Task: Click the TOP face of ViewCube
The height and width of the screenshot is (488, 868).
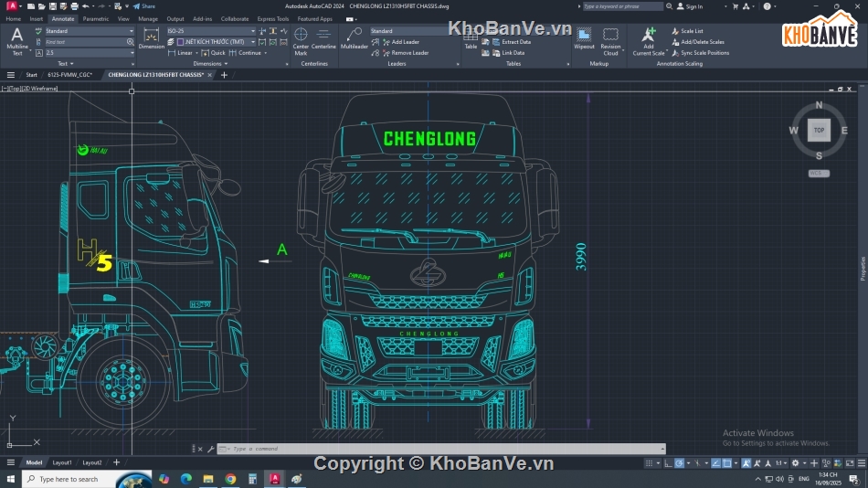Action: 819,130
